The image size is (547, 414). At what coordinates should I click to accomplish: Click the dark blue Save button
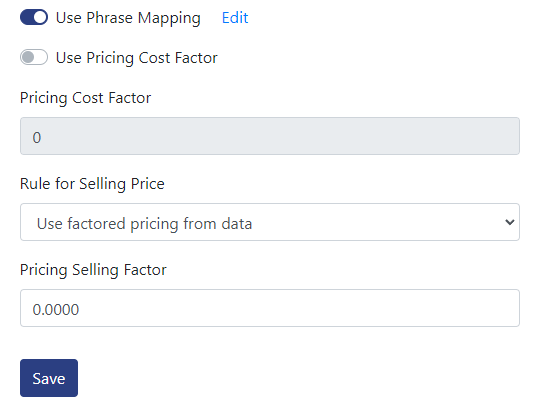pos(49,378)
